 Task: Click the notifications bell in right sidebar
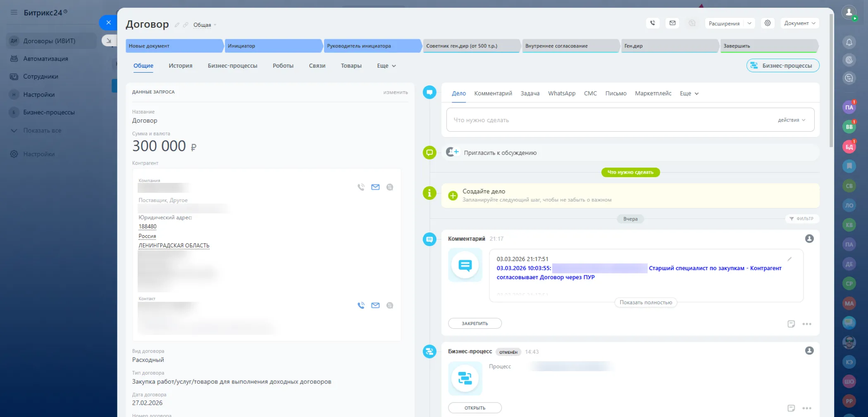click(849, 42)
